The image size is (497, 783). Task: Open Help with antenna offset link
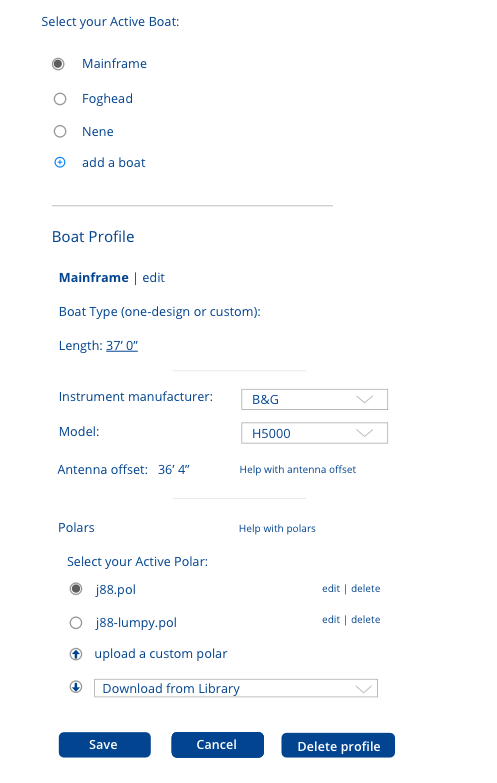click(x=298, y=469)
